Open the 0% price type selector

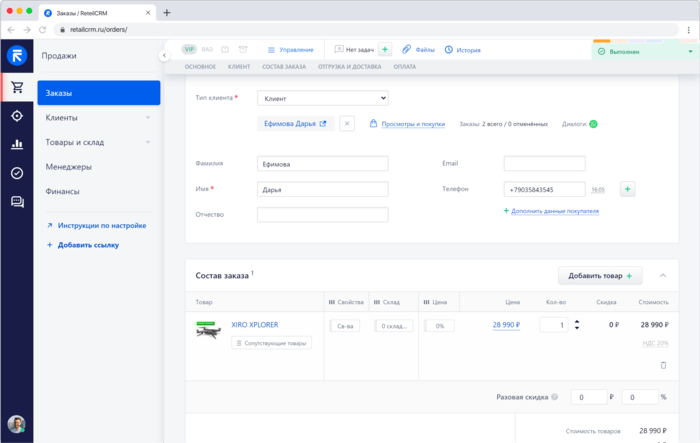(x=439, y=326)
